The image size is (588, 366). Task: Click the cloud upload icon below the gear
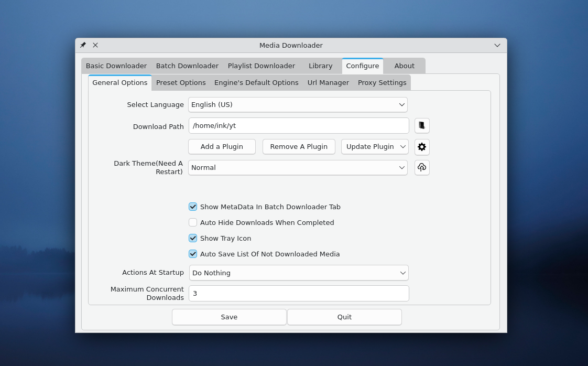coord(422,167)
